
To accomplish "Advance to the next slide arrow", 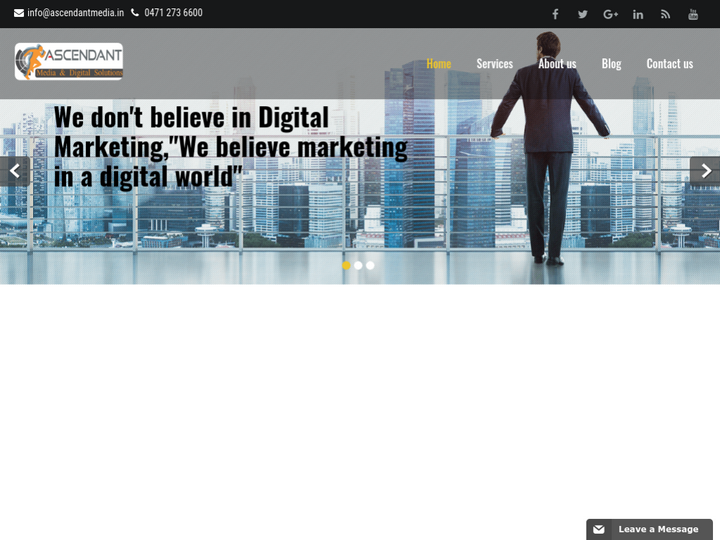I will [705, 171].
